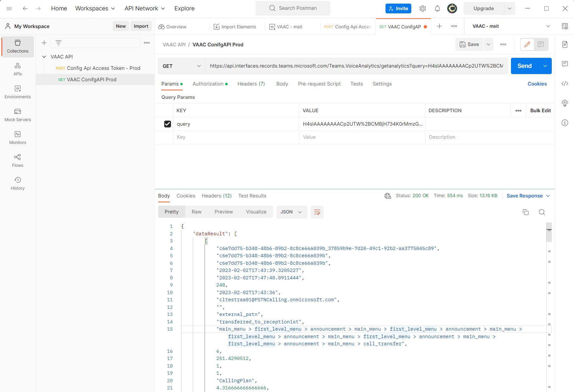Open Flows in the sidebar
This screenshot has height=392, width=574.
[x=18, y=161]
